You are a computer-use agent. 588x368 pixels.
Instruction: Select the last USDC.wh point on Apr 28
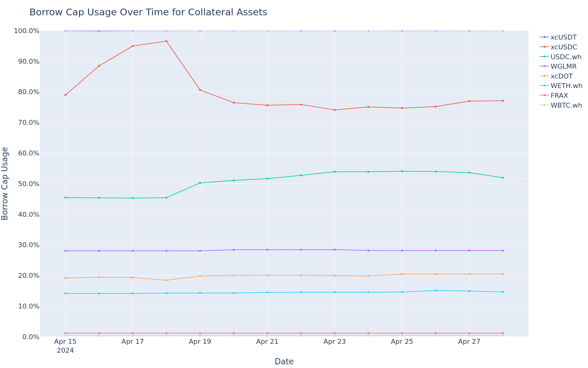(503, 178)
